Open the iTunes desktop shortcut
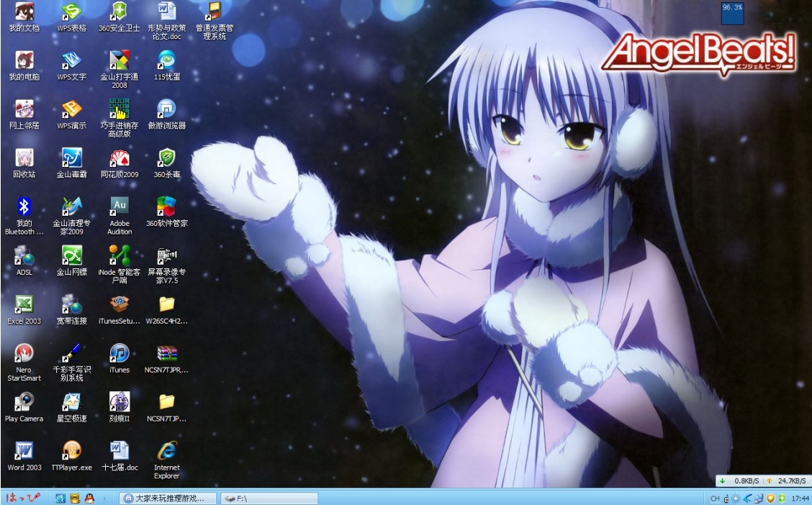This screenshot has height=505, width=812. pos(119,354)
